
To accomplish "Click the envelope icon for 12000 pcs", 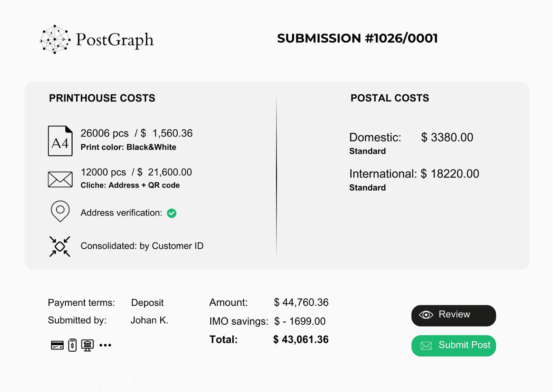I will coord(60,180).
